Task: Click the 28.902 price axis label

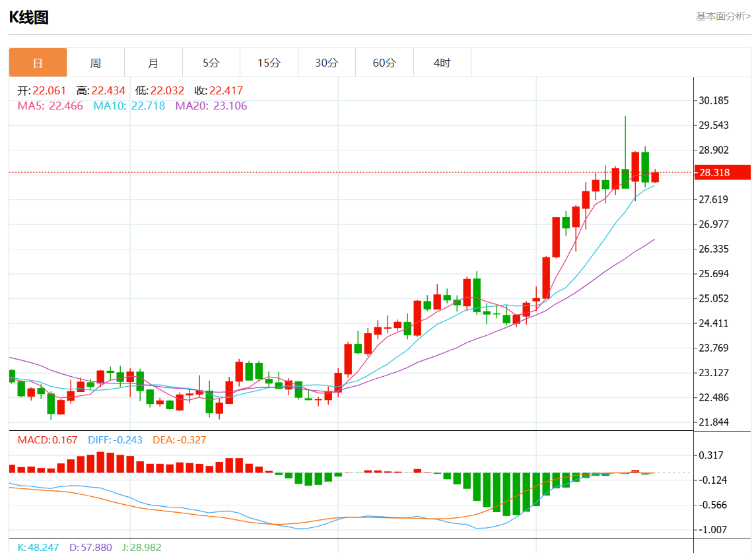Action: click(714, 150)
